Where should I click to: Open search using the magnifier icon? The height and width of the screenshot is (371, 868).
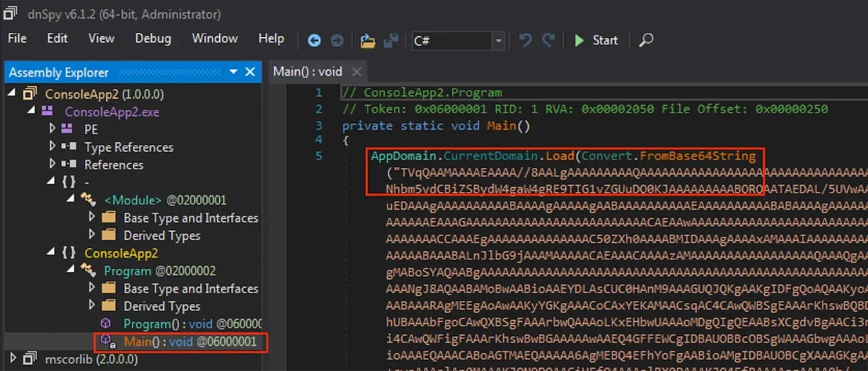coord(646,40)
